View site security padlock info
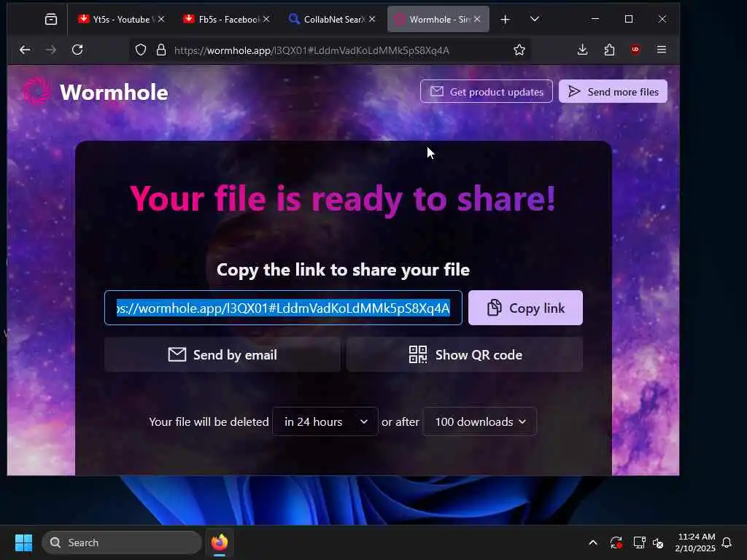Viewport: 747px width, 560px height. [161, 50]
